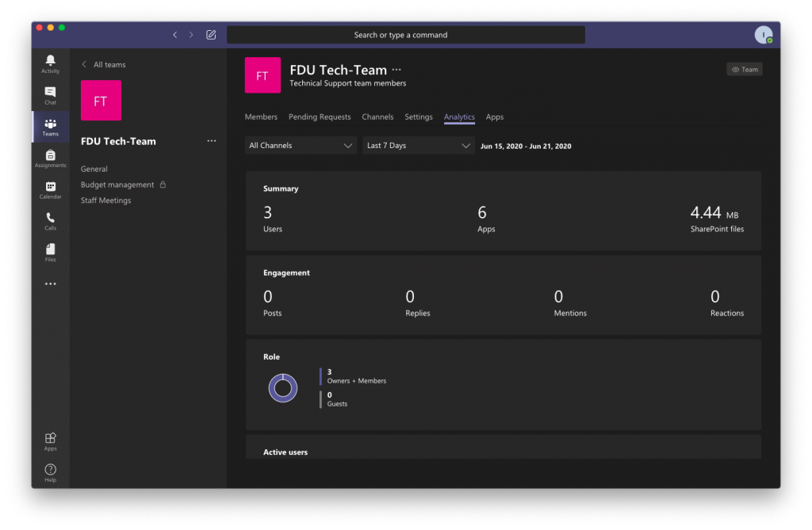This screenshot has width=812, height=530.
Task: Click the Technical Support team members description
Action: coord(347,83)
